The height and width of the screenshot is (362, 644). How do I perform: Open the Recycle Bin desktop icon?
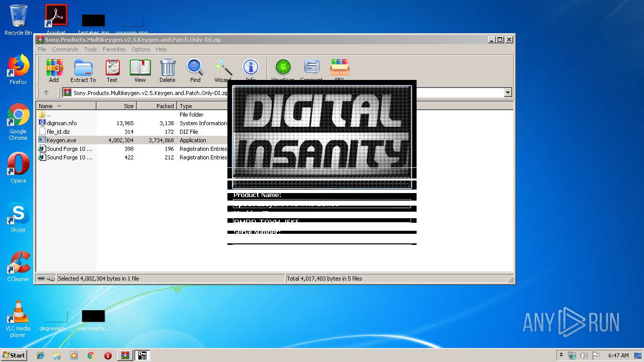[18, 20]
